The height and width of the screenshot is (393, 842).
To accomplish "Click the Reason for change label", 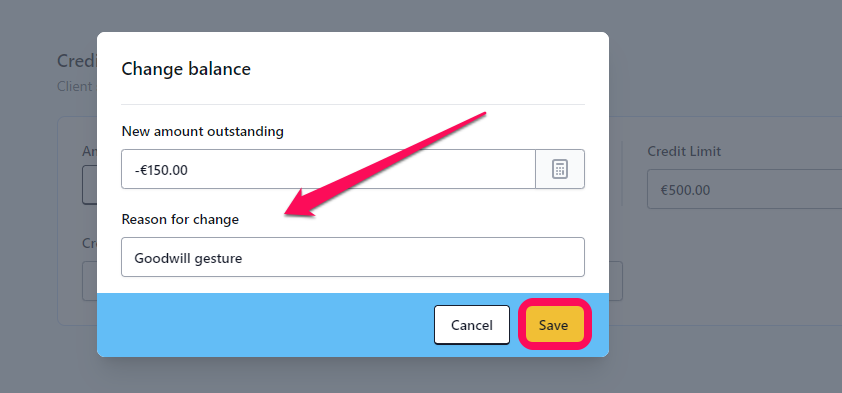I will pos(180,220).
